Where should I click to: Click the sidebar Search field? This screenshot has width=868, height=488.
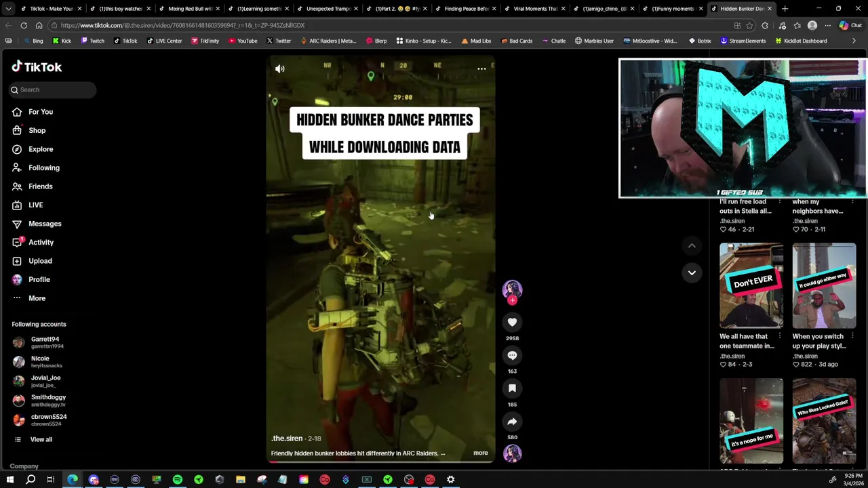[53, 89]
